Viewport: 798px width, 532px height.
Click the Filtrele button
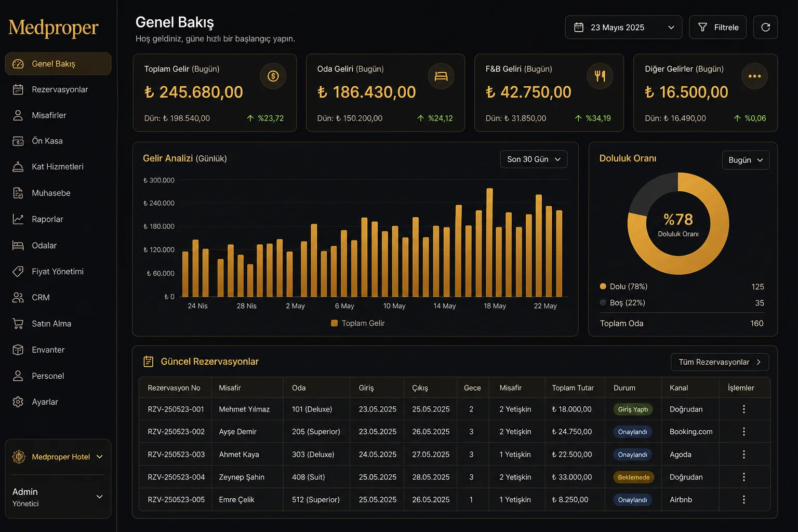click(x=718, y=27)
